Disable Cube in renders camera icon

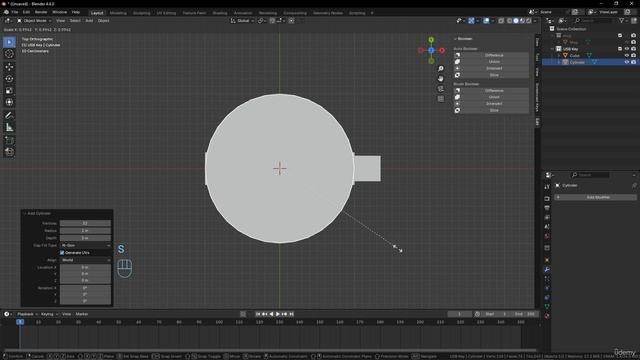pyautogui.click(x=633, y=56)
